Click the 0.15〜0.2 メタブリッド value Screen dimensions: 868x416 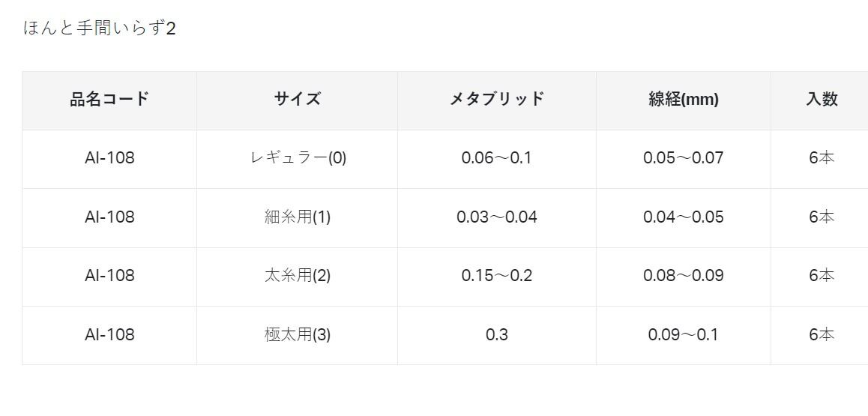tap(497, 276)
